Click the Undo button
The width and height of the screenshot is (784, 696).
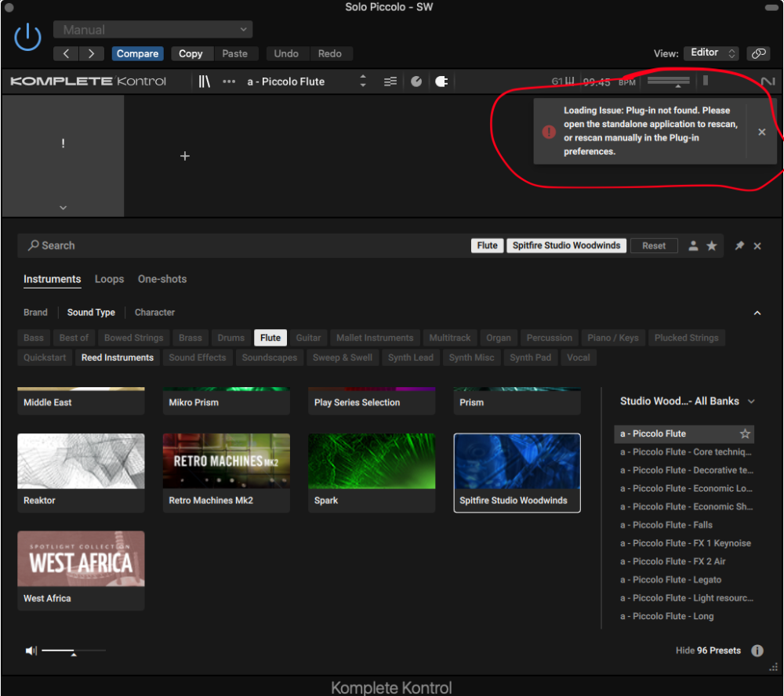click(286, 53)
